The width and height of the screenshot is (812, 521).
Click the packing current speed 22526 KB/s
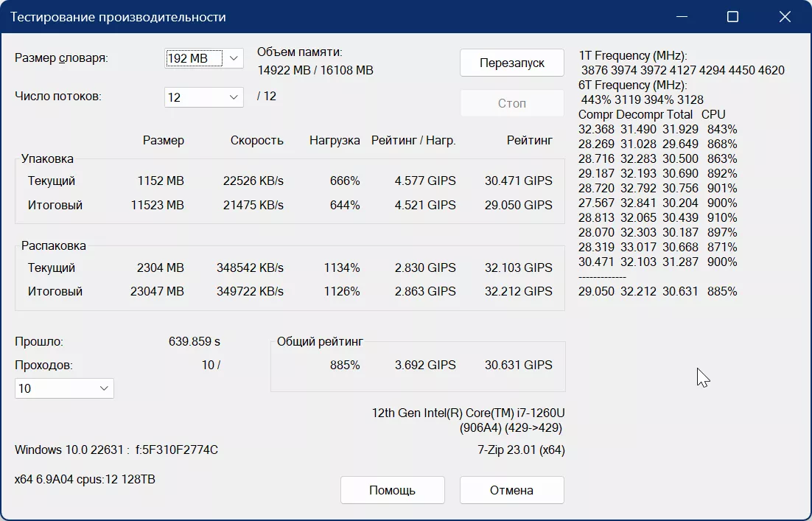[253, 181]
